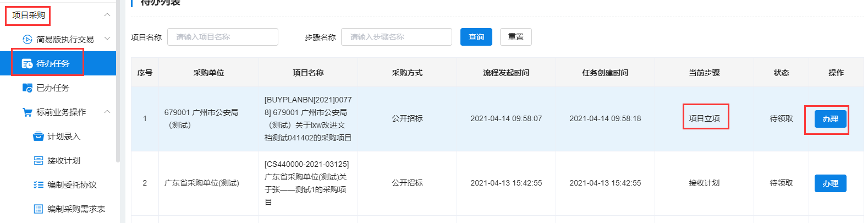This screenshot has width=868, height=223.
Task: Click the 编制采购需求表 form icon
Action: click(x=39, y=209)
